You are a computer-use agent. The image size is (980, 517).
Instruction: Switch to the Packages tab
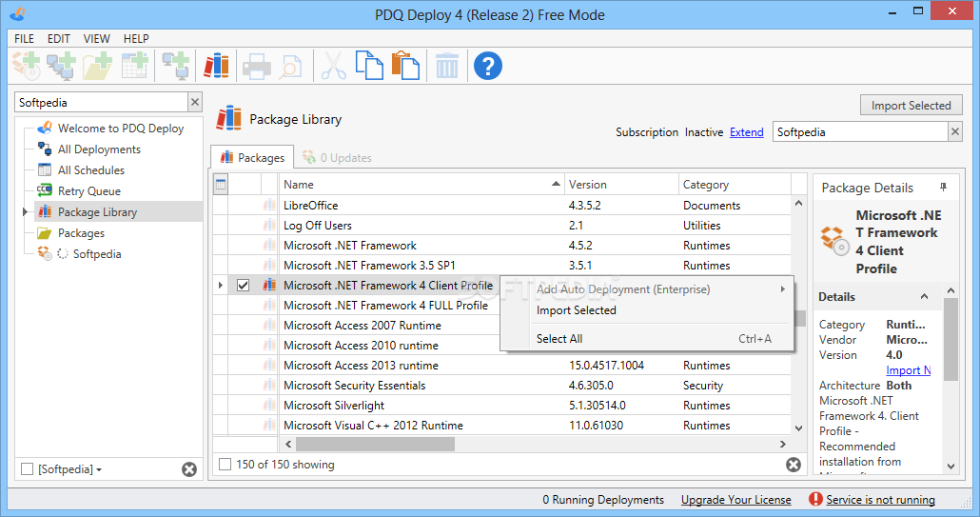252,157
